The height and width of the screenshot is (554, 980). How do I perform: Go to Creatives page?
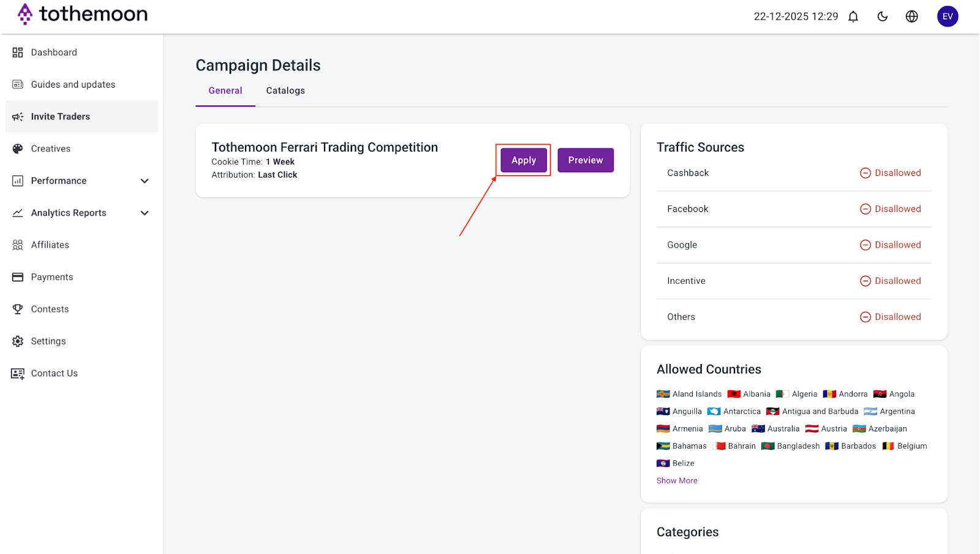tap(81, 149)
